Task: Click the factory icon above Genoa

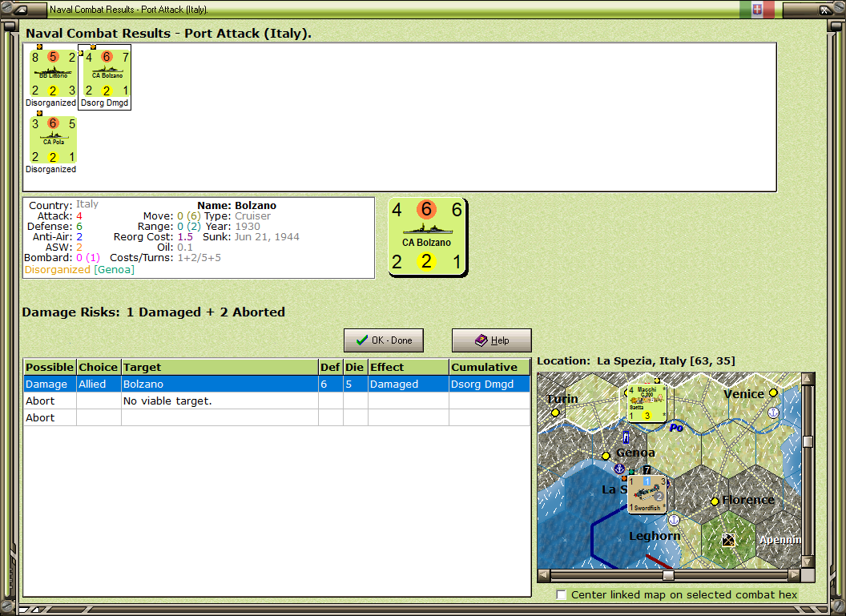Action: (x=626, y=437)
